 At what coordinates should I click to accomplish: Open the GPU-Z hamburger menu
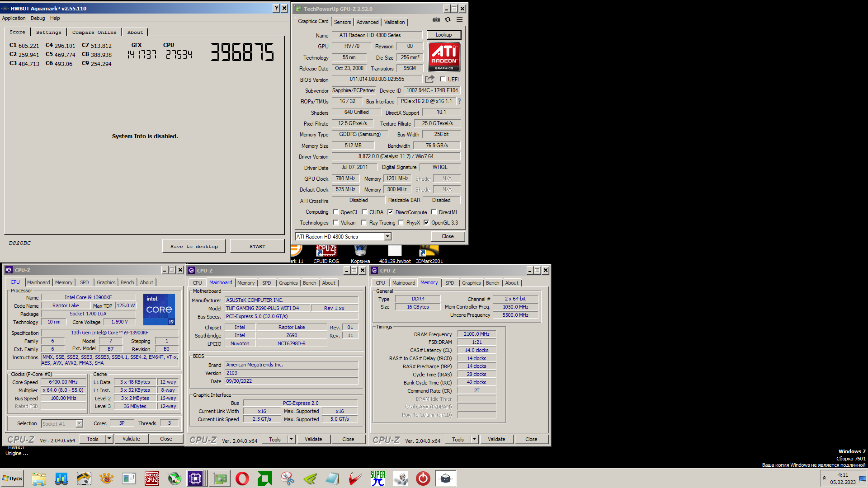point(459,20)
